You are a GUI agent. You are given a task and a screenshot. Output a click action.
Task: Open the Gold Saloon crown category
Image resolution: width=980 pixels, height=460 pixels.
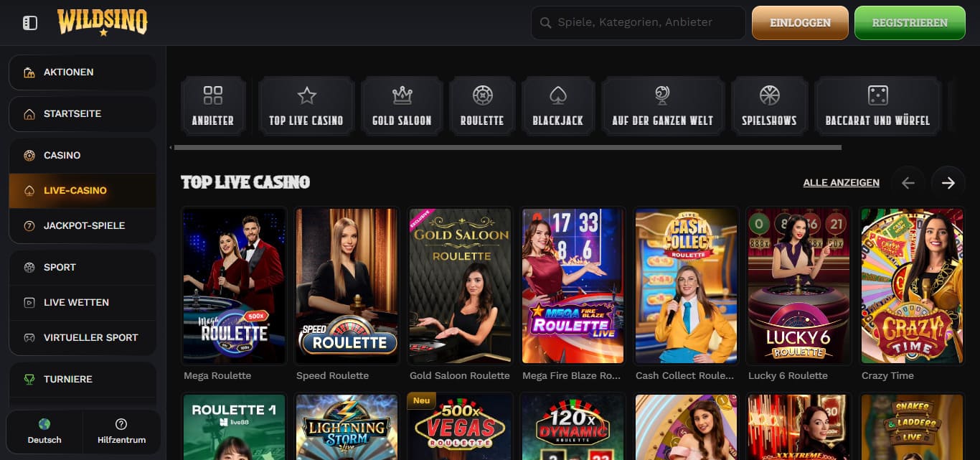[402, 105]
